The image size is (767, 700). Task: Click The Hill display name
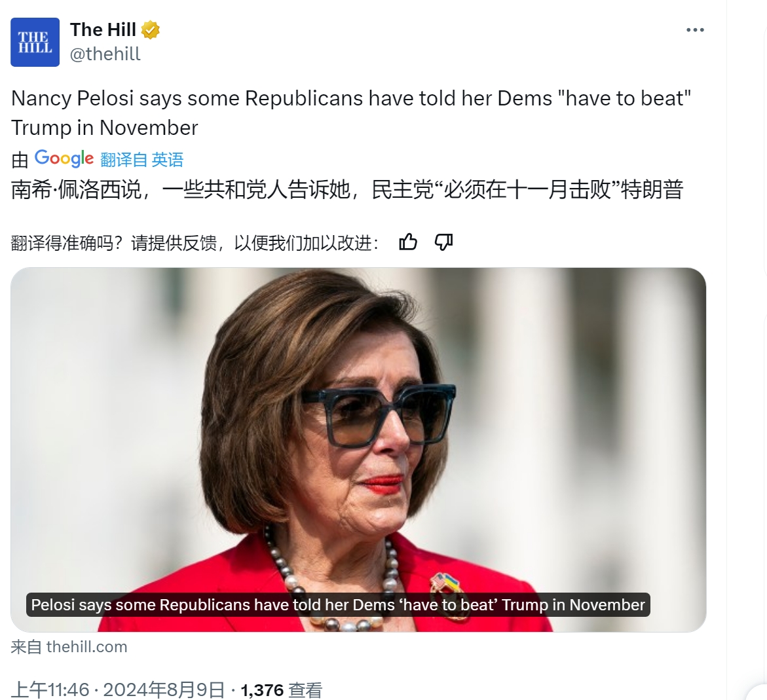(x=103, y=30)
